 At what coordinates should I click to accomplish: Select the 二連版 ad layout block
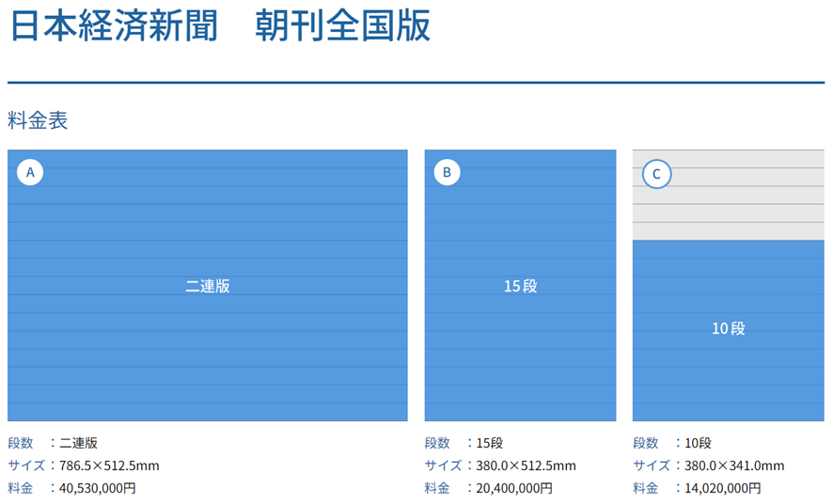[x=208, y=285]
